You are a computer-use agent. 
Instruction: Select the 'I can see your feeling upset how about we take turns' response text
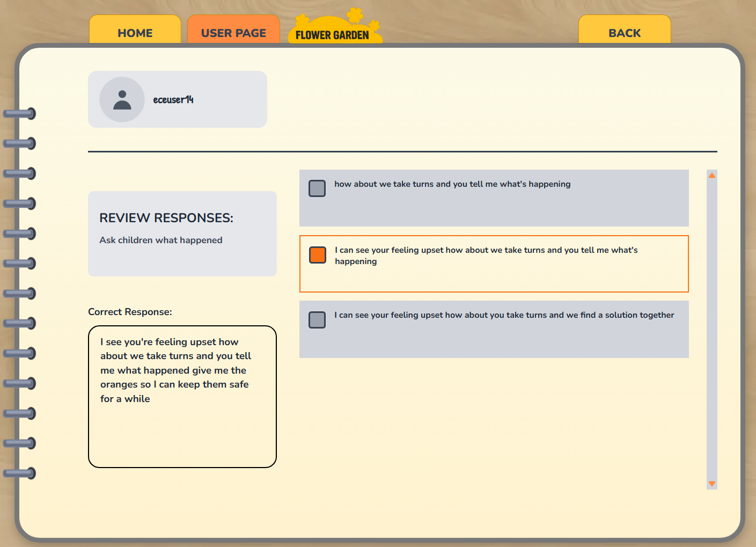[486, 256]
